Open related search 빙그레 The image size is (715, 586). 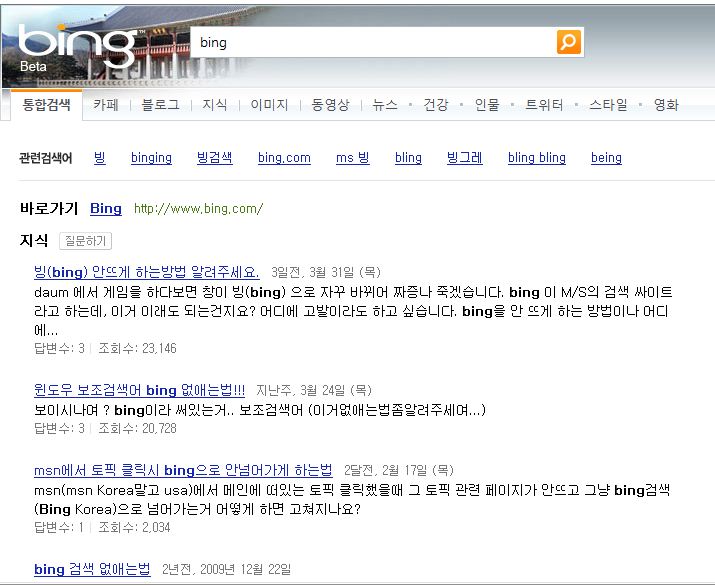point(465,158)
